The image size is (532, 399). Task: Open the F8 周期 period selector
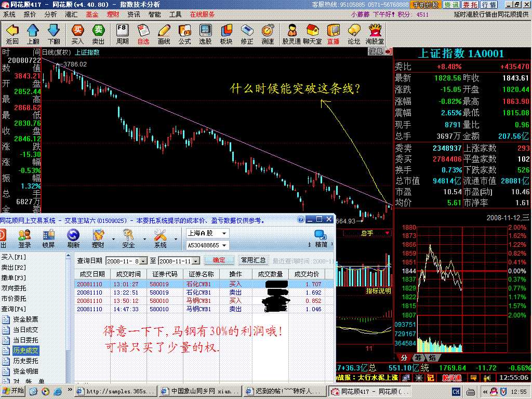pyautogui.click(x=122, y=34)
